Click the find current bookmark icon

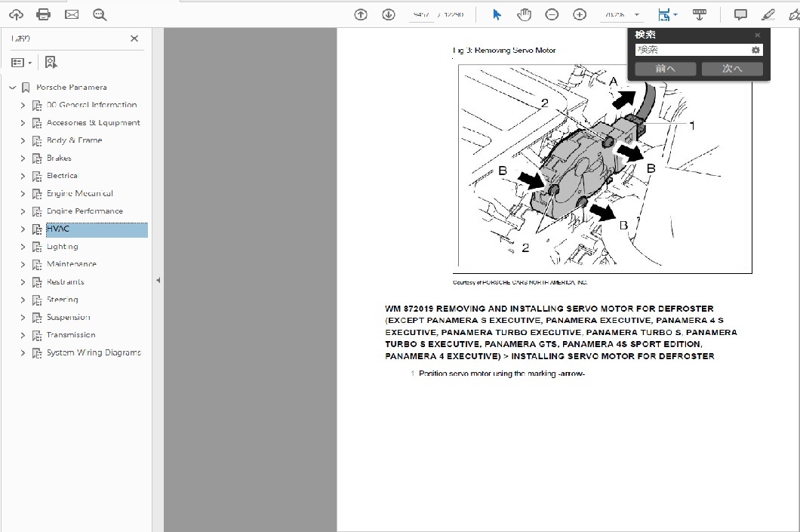click(51, 62)
